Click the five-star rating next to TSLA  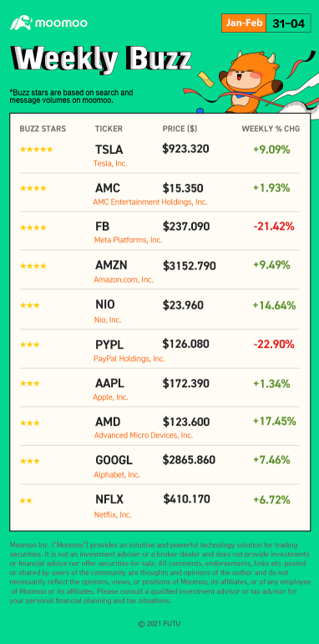36,150
